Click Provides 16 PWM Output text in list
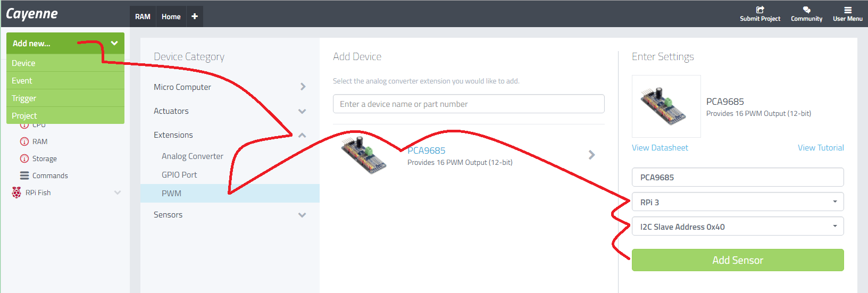The width and height of the screenshot is (868, 293). (x=460, y=162)
